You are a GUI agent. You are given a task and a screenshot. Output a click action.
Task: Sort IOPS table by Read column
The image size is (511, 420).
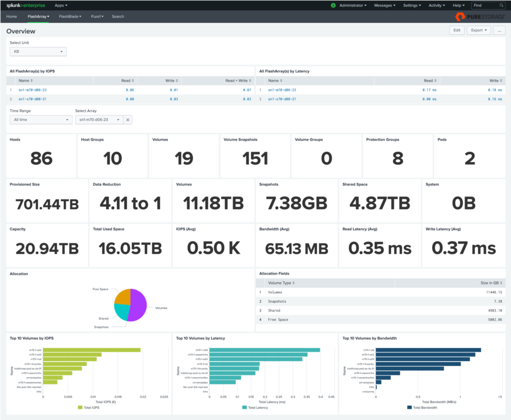pos(127,80)
